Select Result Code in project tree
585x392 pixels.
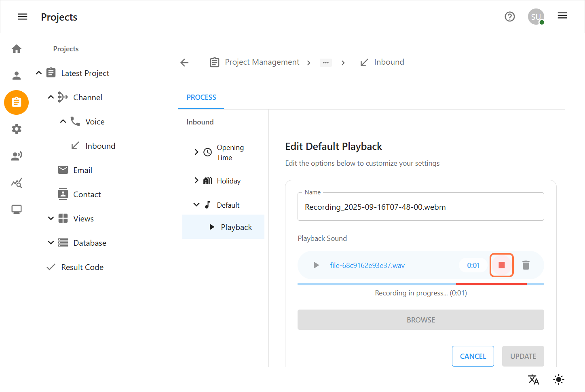(x=82, y=267)
